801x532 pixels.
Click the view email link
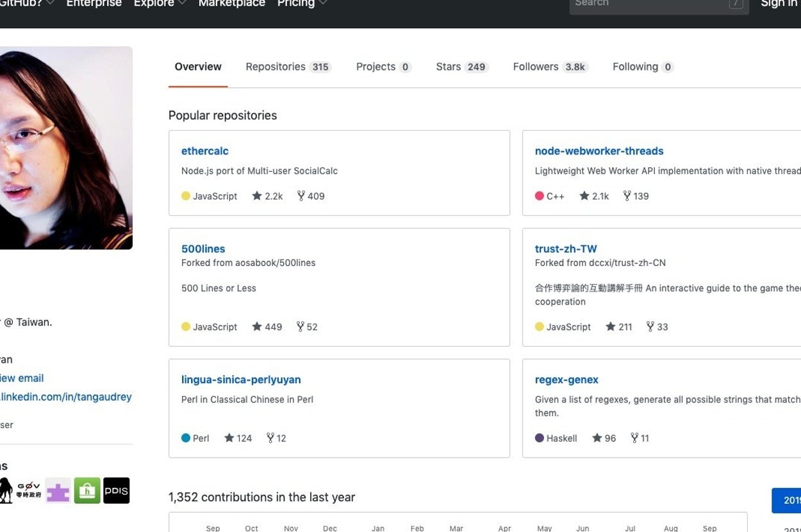point(22,378)
